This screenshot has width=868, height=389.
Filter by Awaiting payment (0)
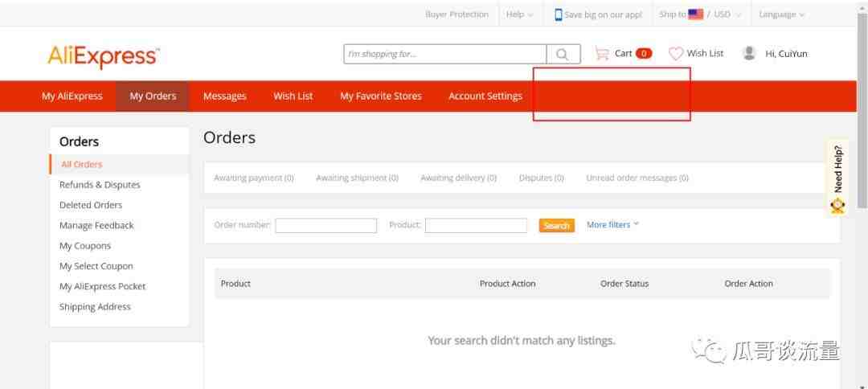254,178
